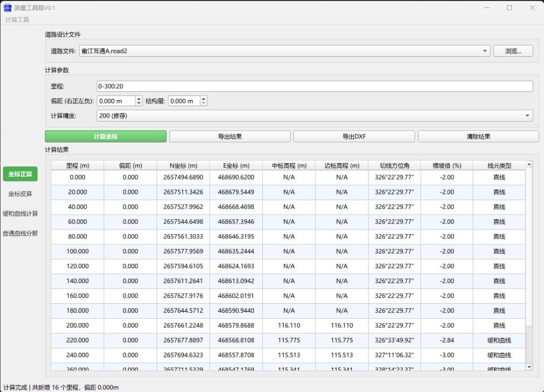Click the 切线方位角 column header

[x=395, y=166]
